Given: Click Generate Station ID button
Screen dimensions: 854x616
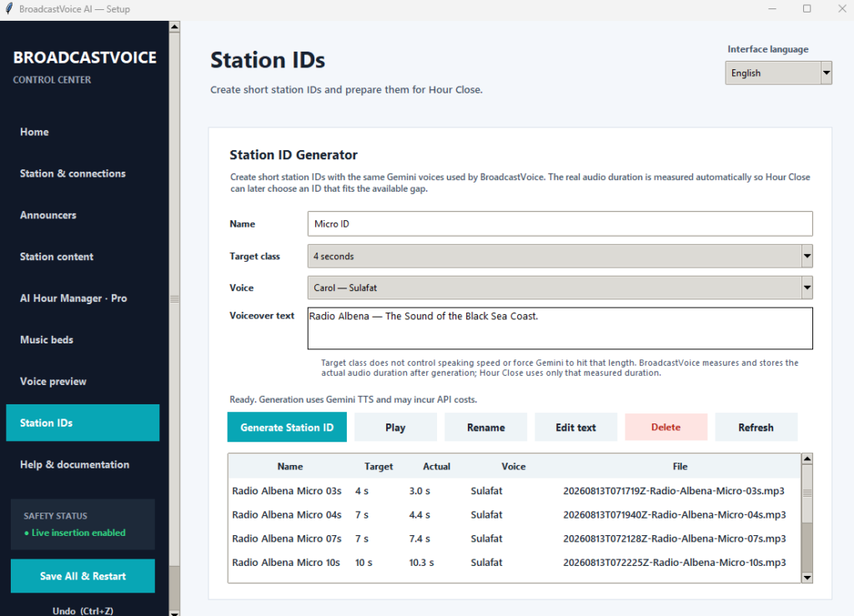Looking at the screenshot, I should point(287,427).
